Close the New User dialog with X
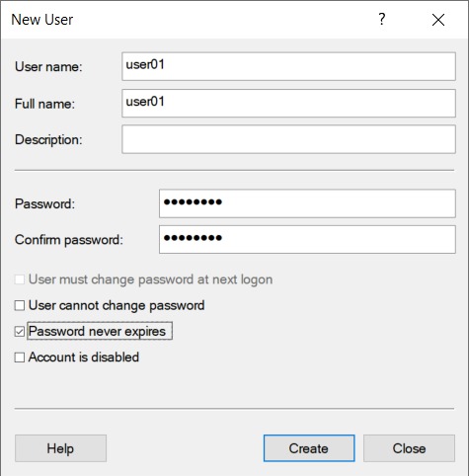Viewport: 469px width, 476px height. pyautogui.click(x=438, y=20)
